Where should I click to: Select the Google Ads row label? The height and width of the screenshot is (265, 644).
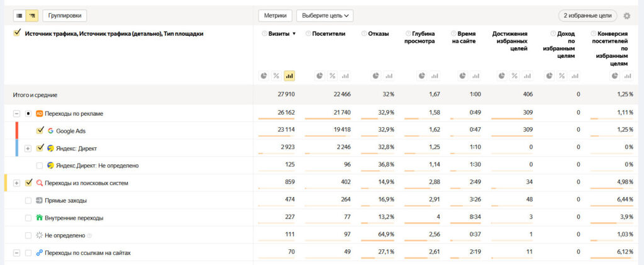pos(70,131)
